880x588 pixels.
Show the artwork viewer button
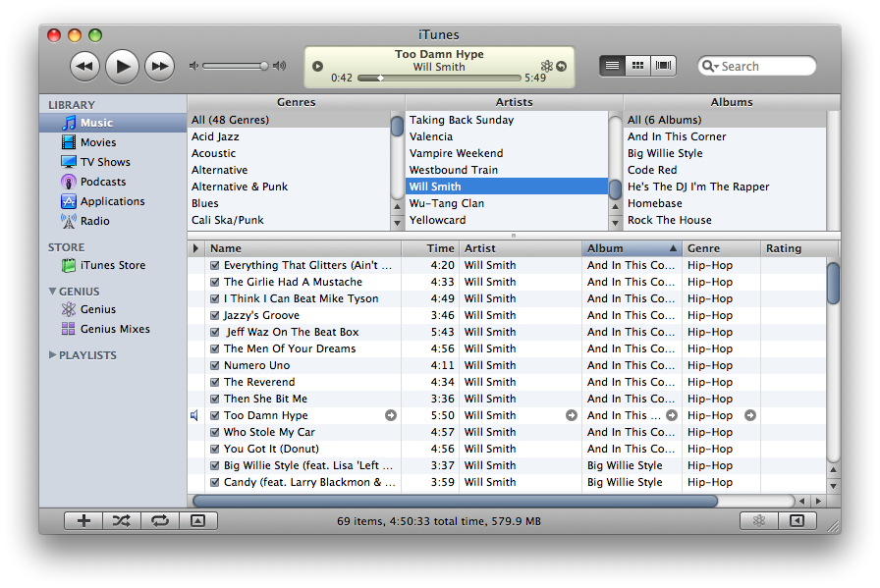[x=198, y=520]
